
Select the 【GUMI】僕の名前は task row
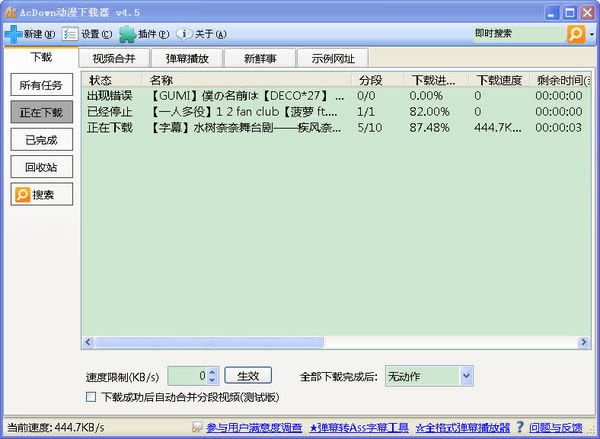336,96
